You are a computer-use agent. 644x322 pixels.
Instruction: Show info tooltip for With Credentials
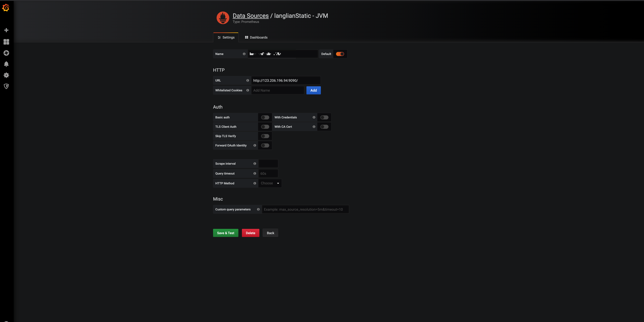coord(314,117)
